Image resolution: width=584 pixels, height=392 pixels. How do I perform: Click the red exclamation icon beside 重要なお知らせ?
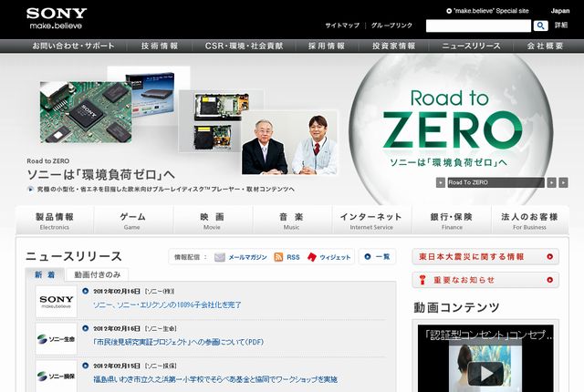(x=422, y=280)
